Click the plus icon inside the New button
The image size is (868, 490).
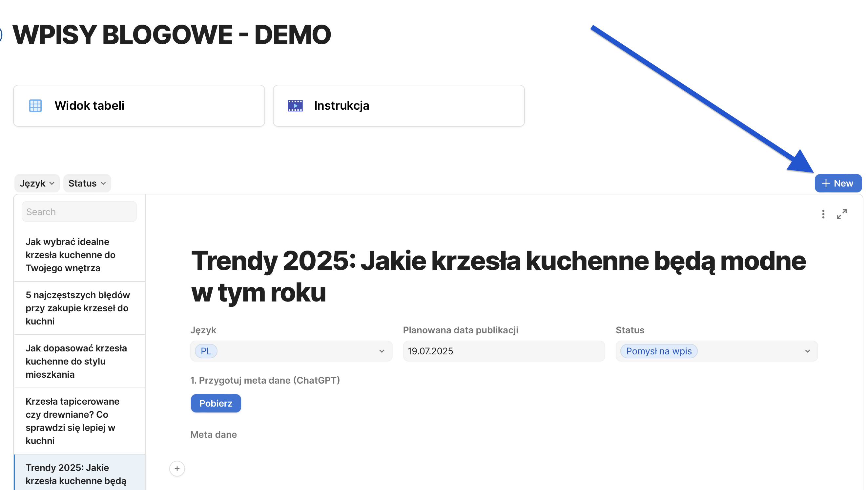click(826, 183)
